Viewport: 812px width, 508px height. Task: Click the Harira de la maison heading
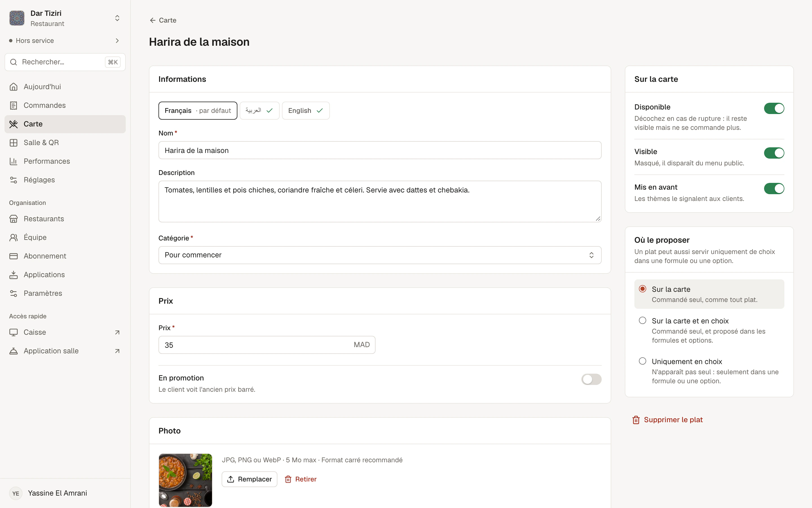pos(199,42)
